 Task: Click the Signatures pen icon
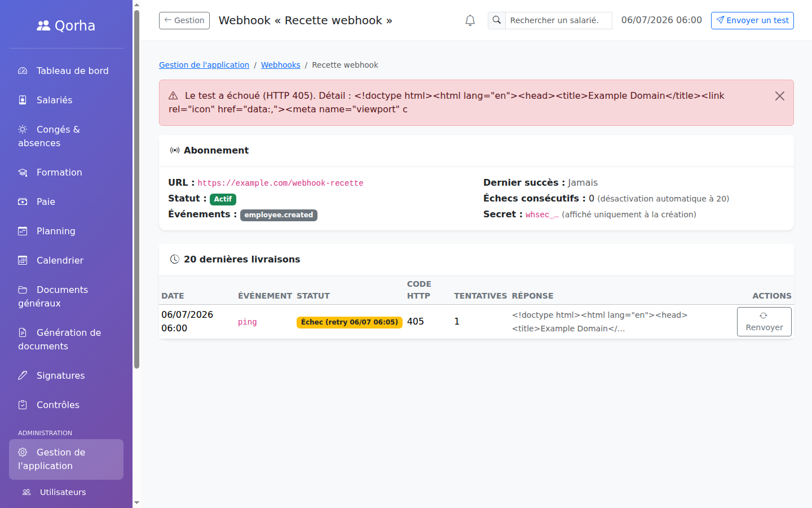click(x=23, y=375)
